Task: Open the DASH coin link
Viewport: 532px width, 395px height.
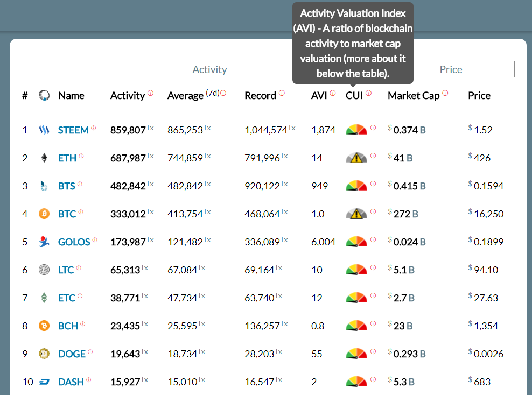Action: coord(71,382)
